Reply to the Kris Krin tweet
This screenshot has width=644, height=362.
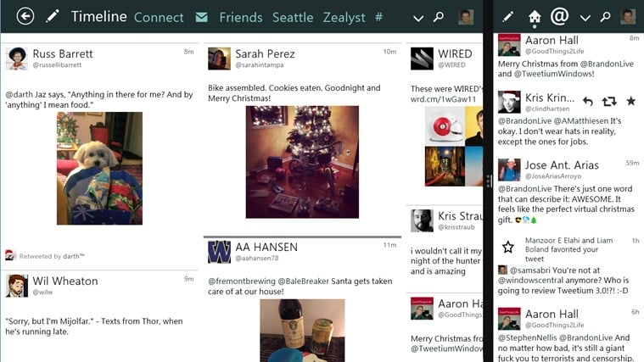click(x=588, y=101)
